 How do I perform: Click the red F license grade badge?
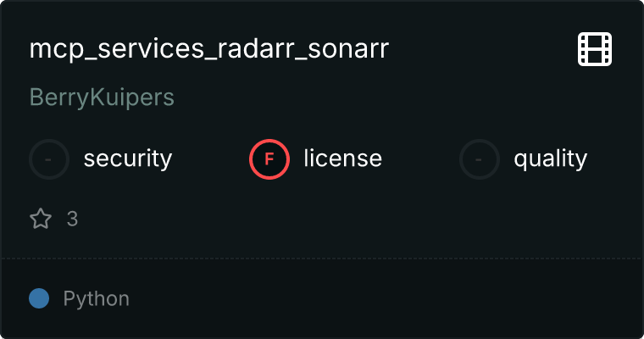click(x=269, y=158)
